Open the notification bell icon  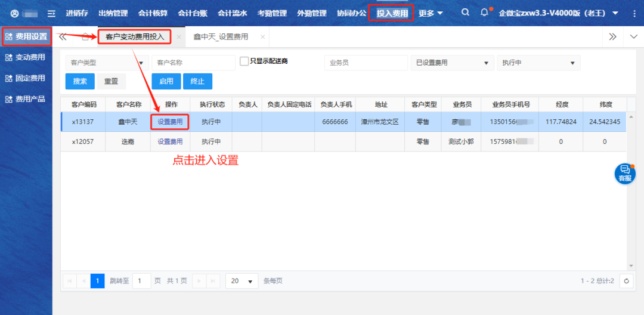[x=484, y=13]
